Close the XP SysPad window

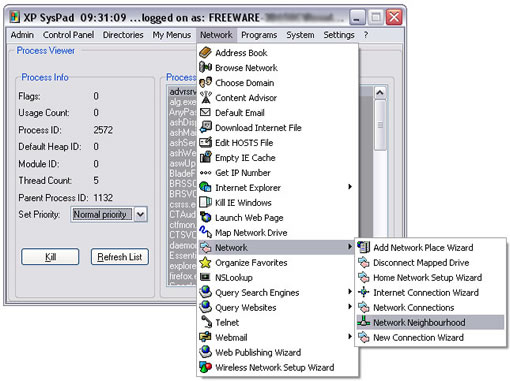point(394,17)
